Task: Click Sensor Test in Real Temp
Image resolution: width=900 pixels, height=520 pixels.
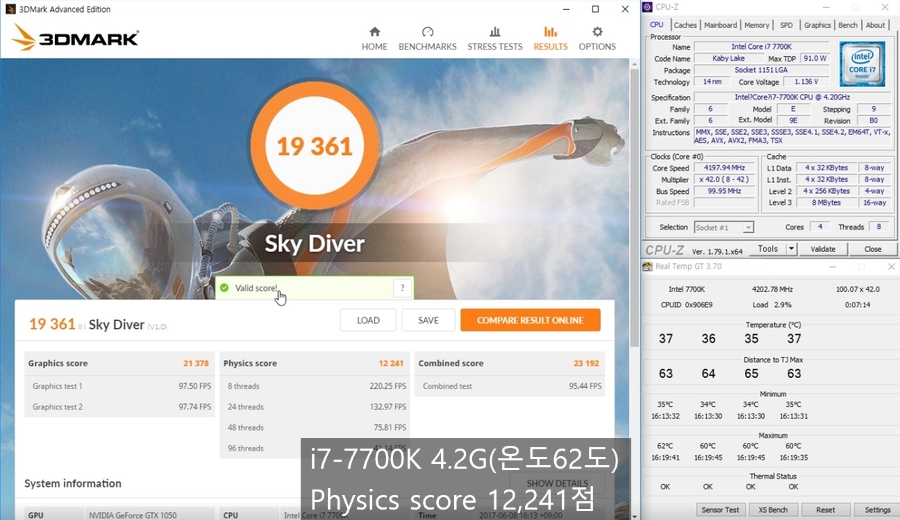Action: click(x=720, y=510)
